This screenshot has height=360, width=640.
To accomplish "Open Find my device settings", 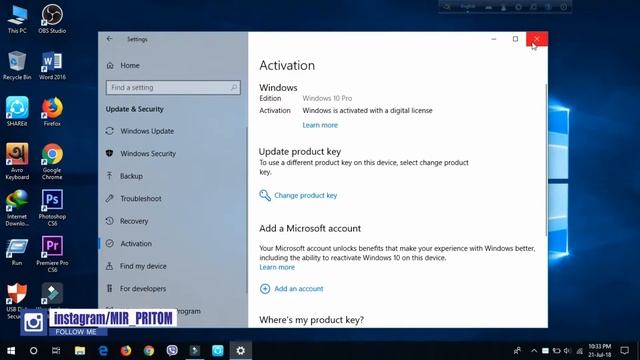I will tap(136, 266).
